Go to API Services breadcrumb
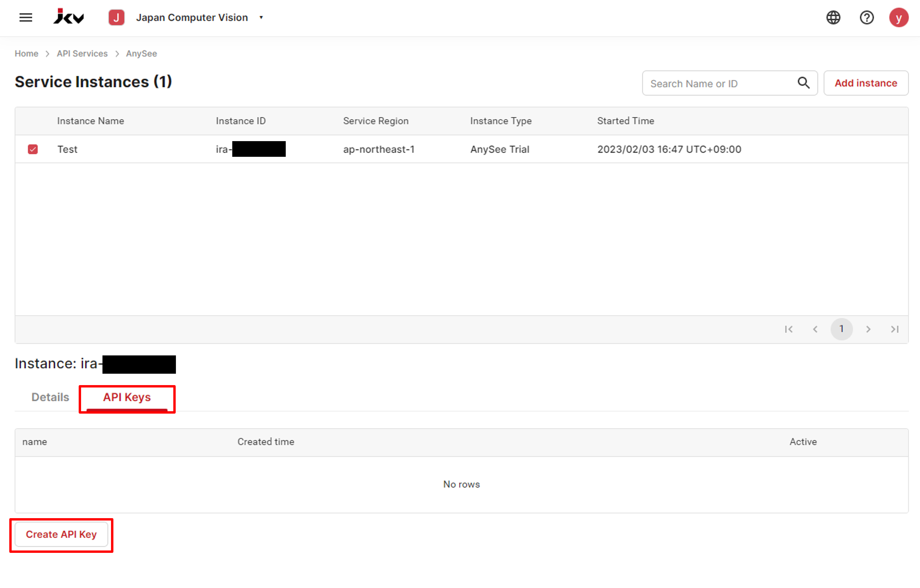Viewport: 920px width, 588px height. tap(82, 53)
